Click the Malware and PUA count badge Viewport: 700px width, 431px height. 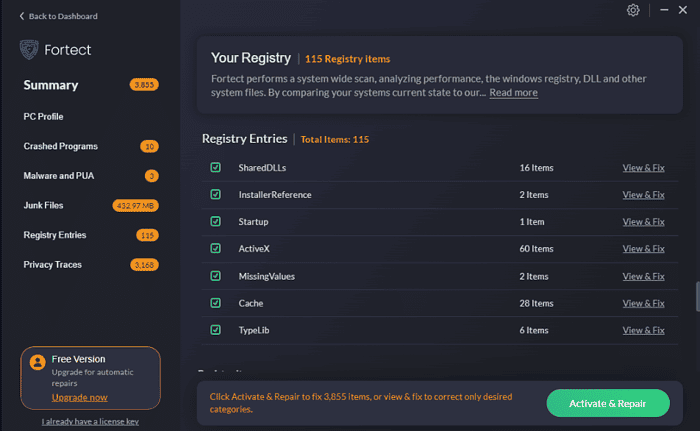click(152, 176)
